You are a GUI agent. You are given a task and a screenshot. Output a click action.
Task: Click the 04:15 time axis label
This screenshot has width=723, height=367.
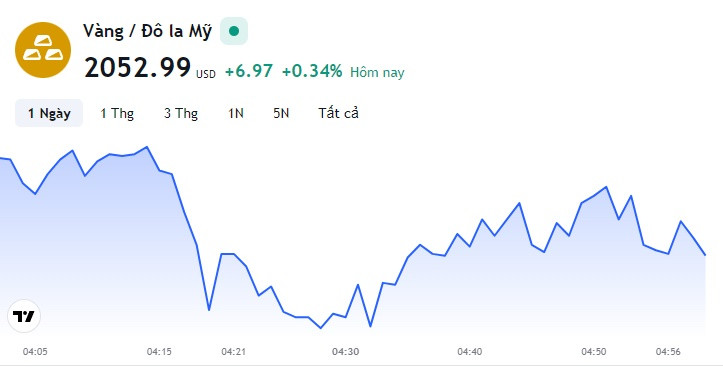(159, 352)
